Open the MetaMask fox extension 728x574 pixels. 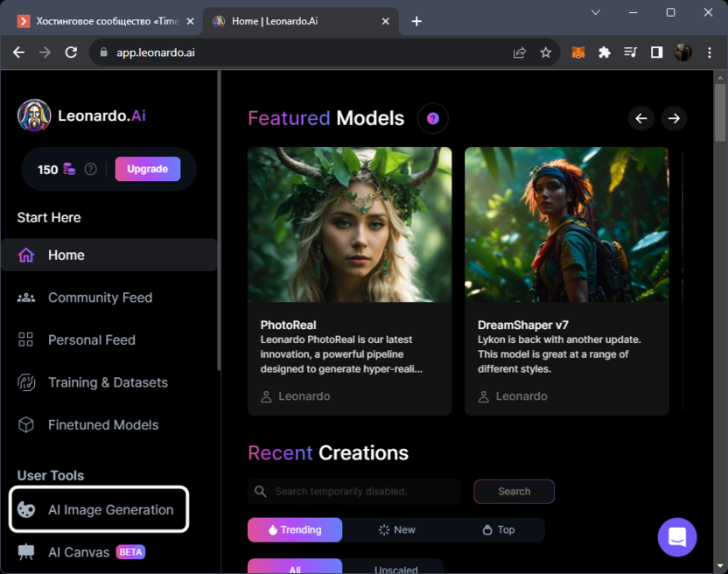(x=578, y=52)
